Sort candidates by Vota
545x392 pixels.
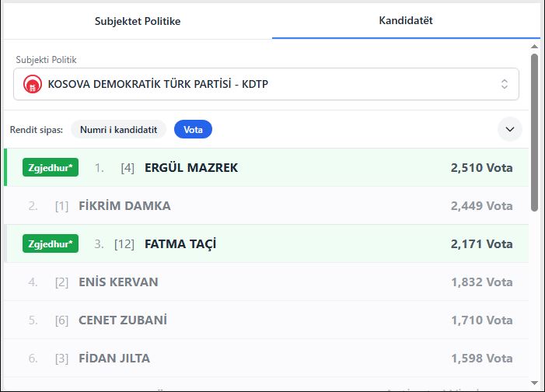[193, 130]
